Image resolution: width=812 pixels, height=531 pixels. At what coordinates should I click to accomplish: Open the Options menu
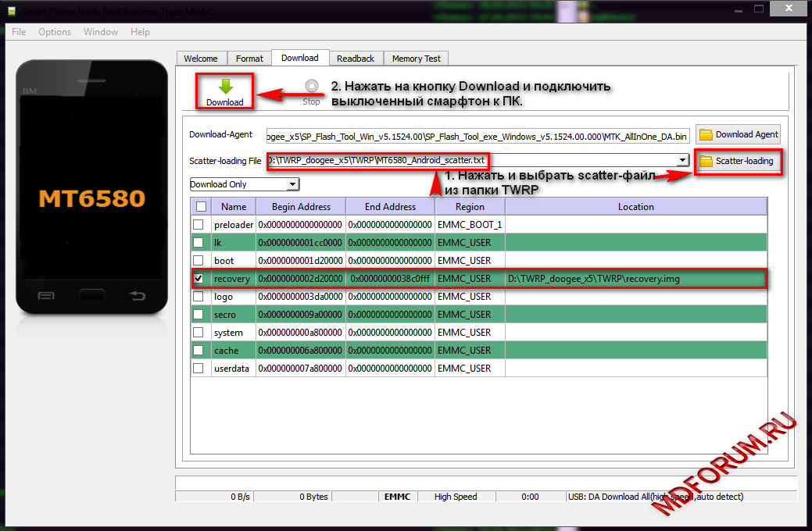point(55,32)
